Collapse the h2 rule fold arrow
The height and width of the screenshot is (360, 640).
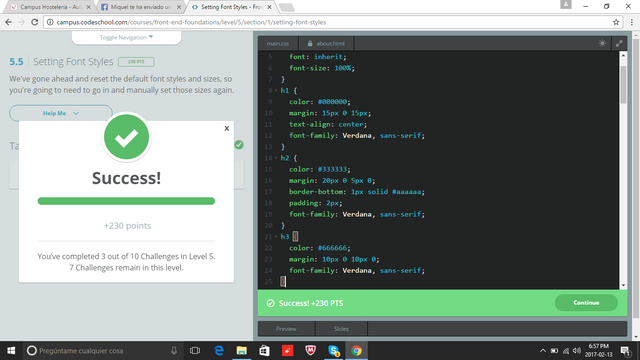click(276, 158)
